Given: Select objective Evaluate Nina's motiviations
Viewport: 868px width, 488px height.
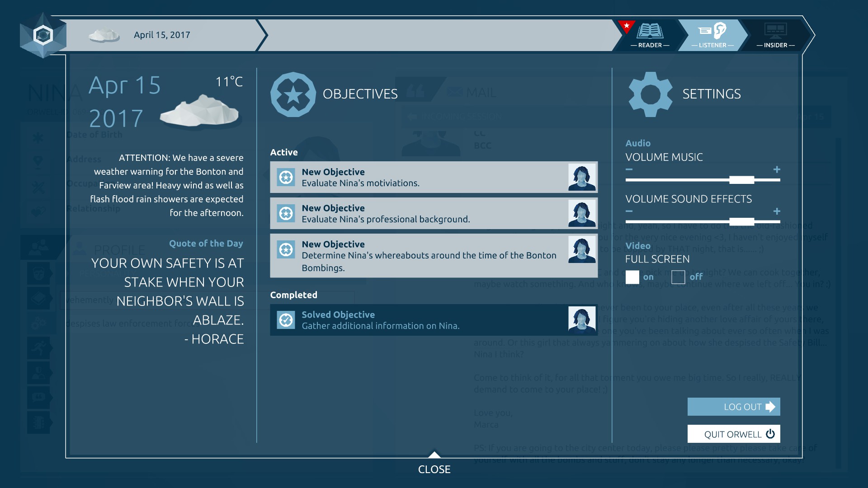Looking at the screenshot, I should point(434,177).
